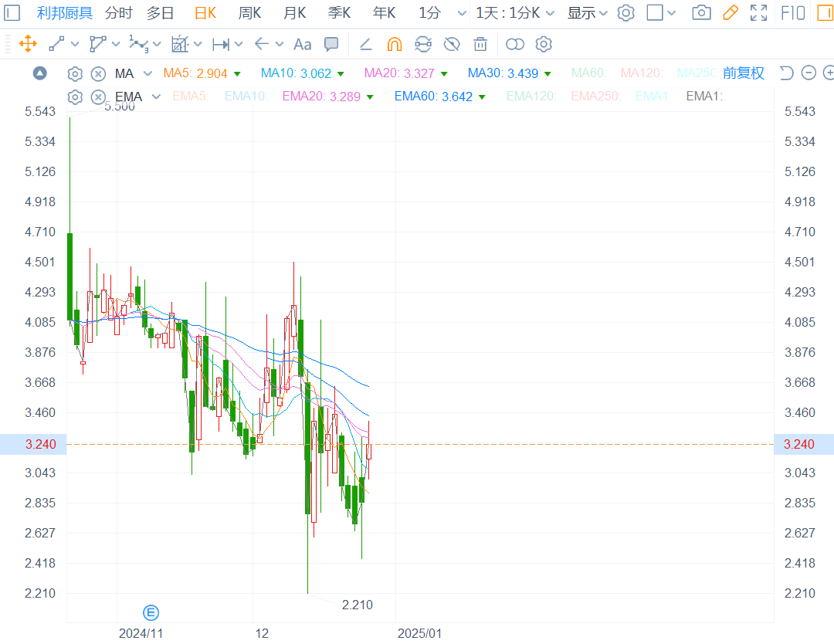Open the 1天:1分K combination dropdown
The width and height of the screenshot is (834, 644).
coord(515,13)
